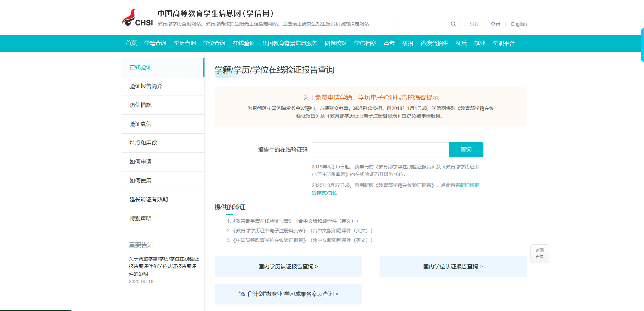Open 学职平台 in the navigation bar
The image size is (644, 311).
pyautogui.click(x=504, y=43)
